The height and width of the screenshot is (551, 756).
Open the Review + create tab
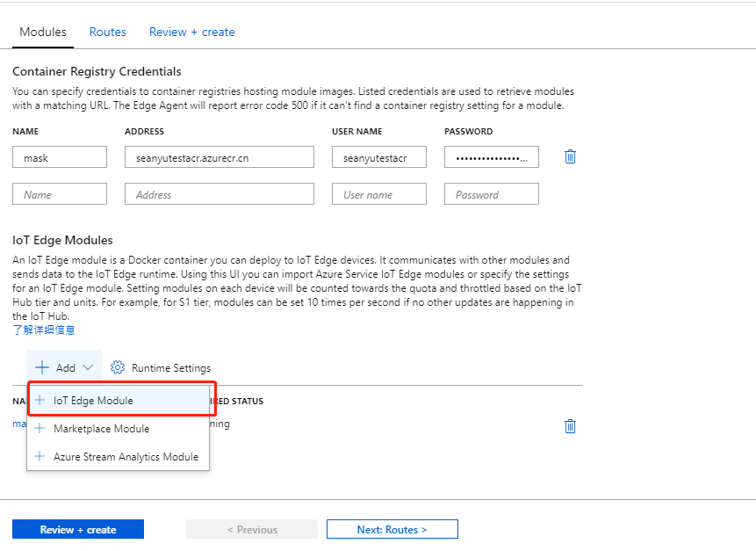(191, 32)
